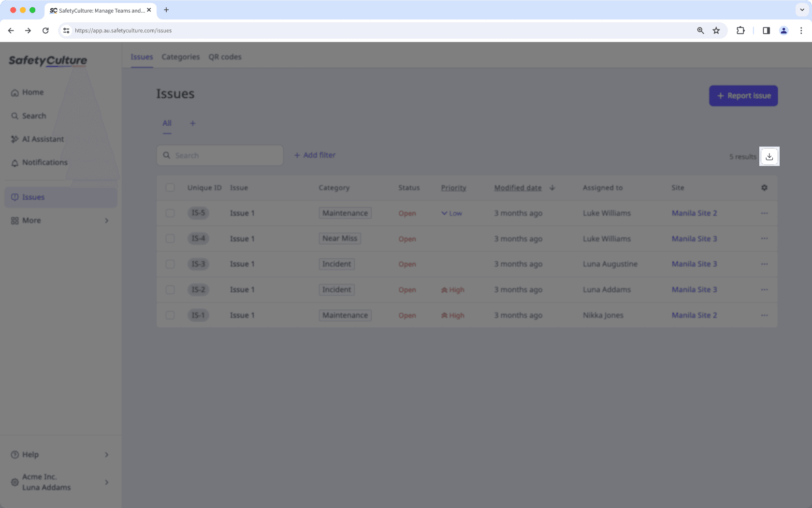Viewport: 812px width, 508px height.
Task: Click the download export icon above the table
Action: point(769,156)
